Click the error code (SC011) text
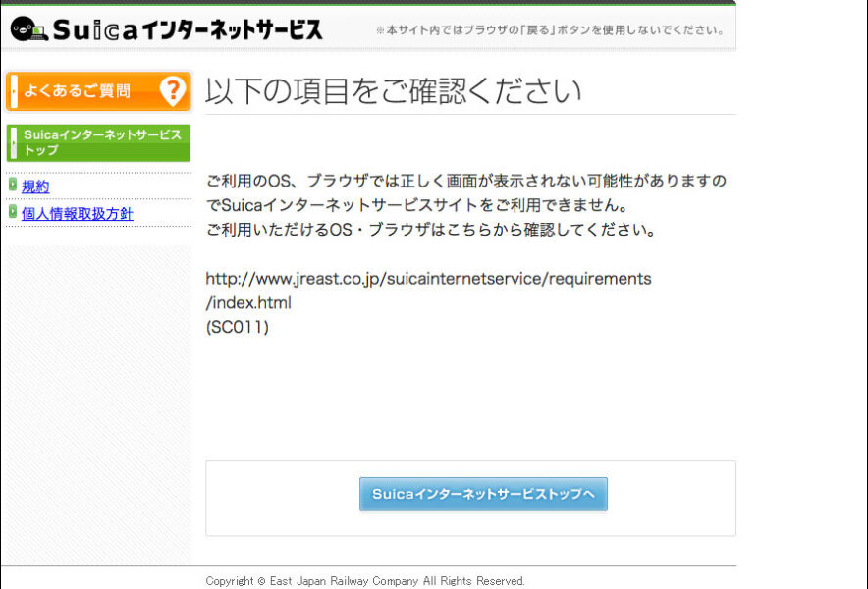This screenshot has height=589, width=868. click(x=238, y=327)
